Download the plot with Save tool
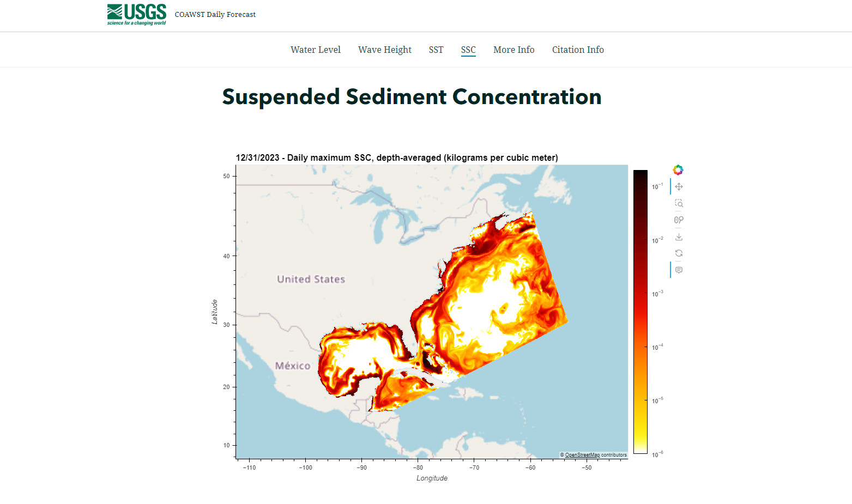 tap(679, 237)
